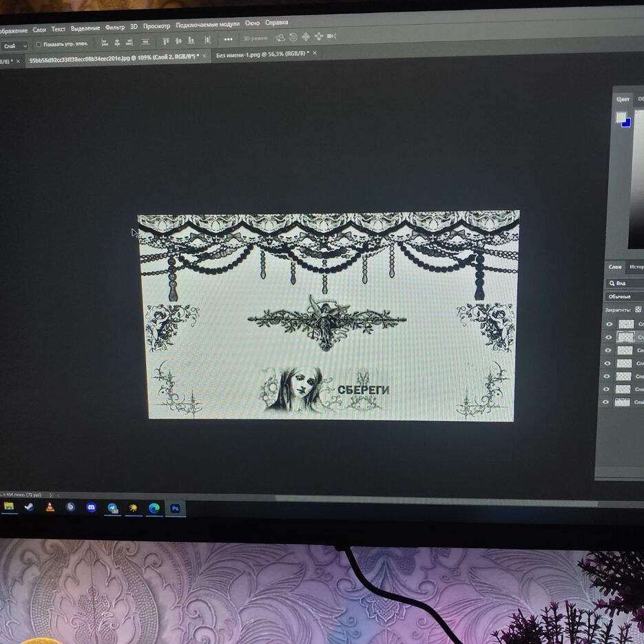Switch to the История panel tab
This screenshot has height=644, width=644.
[x=636, y=267]
